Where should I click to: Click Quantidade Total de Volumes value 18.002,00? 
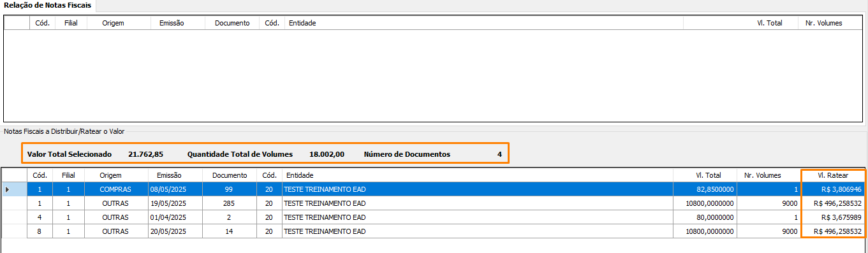tap(327, 154)
